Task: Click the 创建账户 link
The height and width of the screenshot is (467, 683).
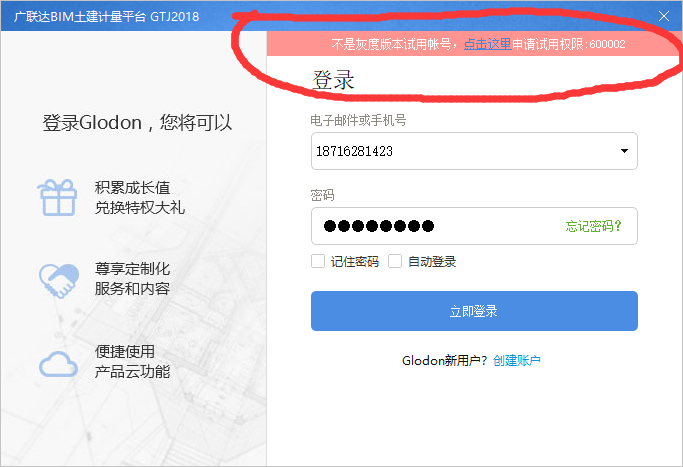Action: 517,361
